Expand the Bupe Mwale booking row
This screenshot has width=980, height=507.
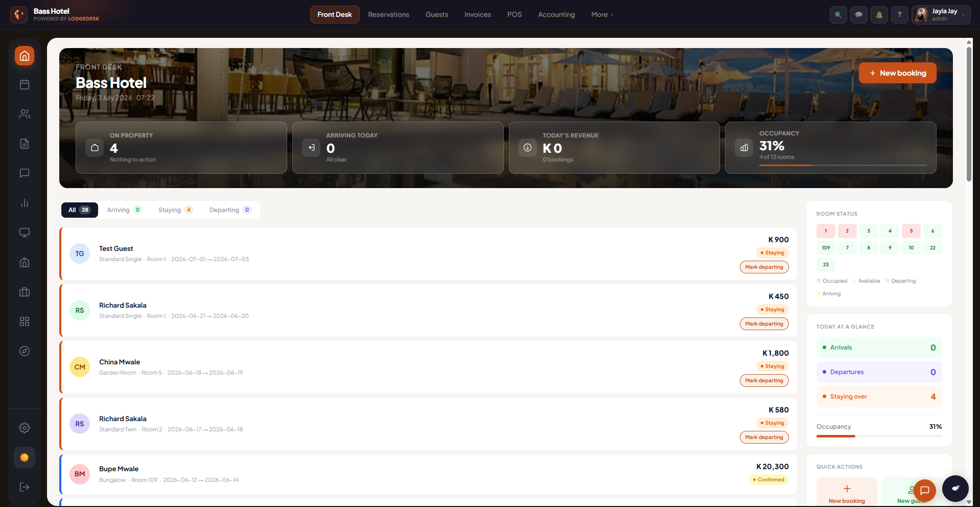click(428, 474)
